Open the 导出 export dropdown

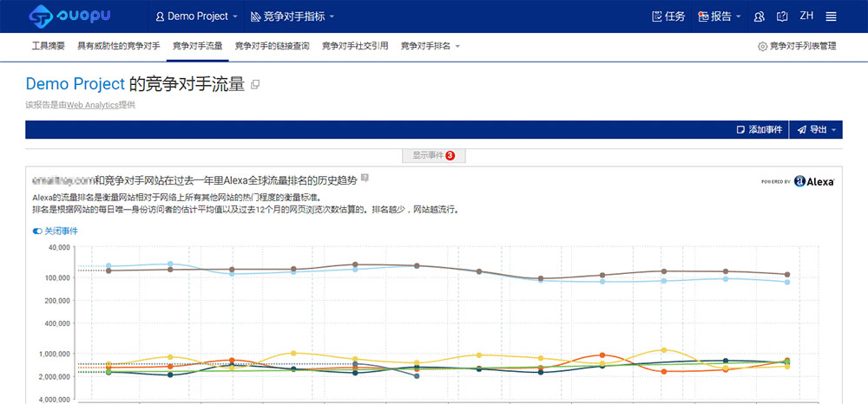(816, 129)
